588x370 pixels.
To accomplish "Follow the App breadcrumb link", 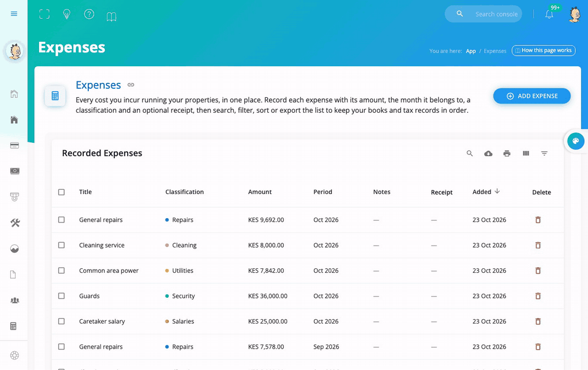I will click(x=470, y=51).
